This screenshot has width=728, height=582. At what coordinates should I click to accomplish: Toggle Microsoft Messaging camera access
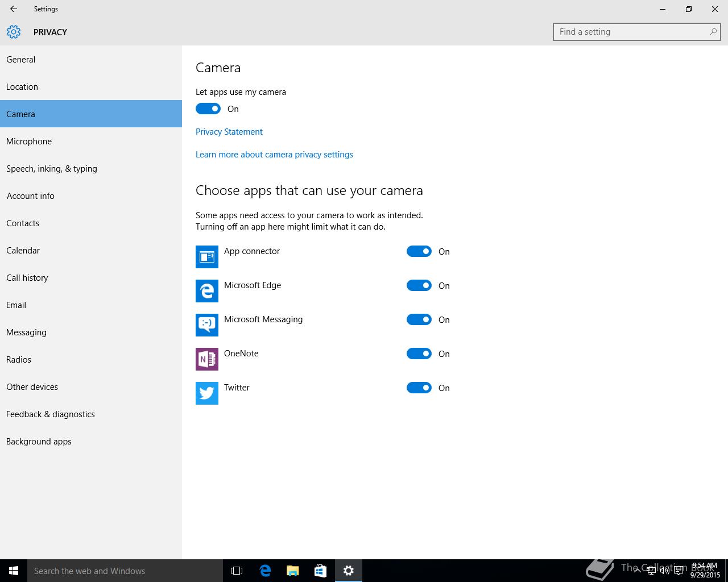coord(419,319)
